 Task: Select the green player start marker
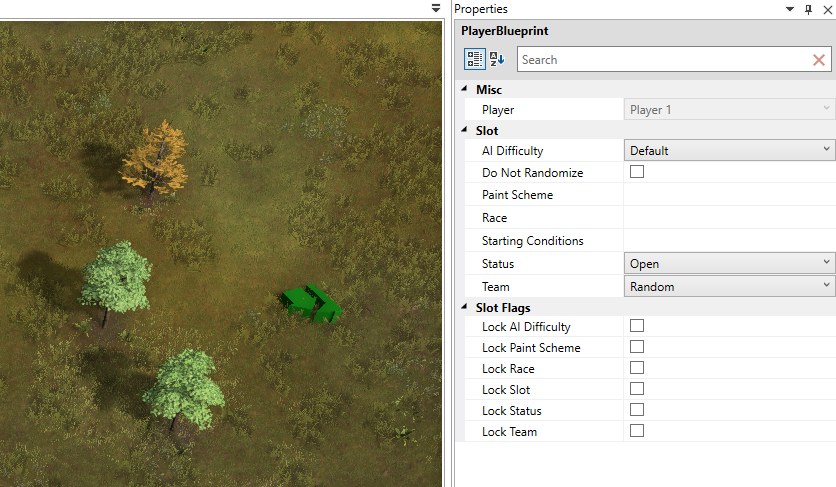click(x=311, y=304)
